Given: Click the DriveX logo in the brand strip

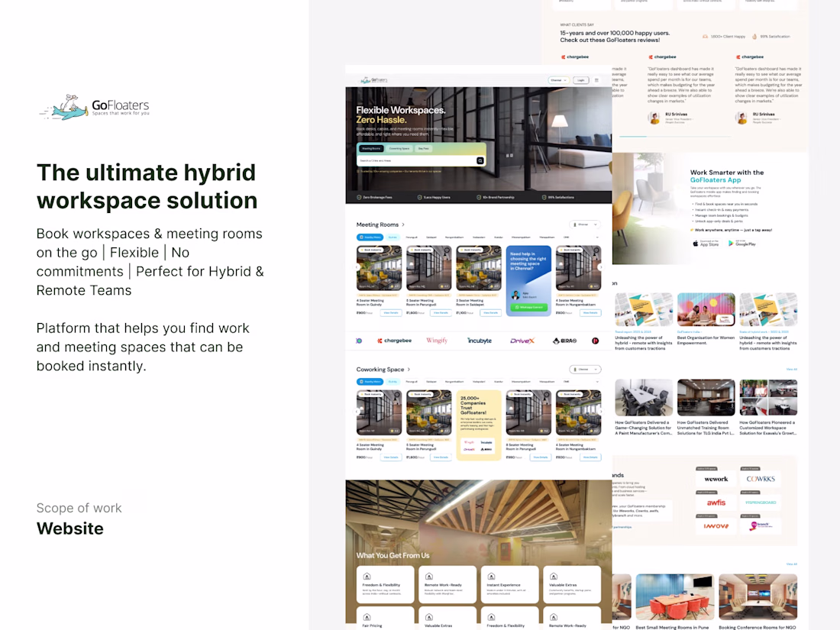Looking at the screenshot, I should tap(522, 341).
